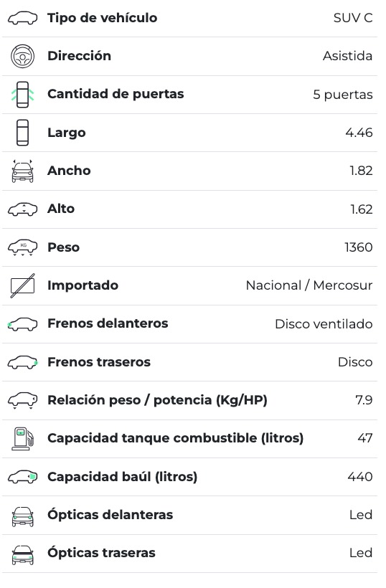Select the Frenos traseros row label
The height and width of the screenshot is (588, 386).
click(x=99, y=362)
